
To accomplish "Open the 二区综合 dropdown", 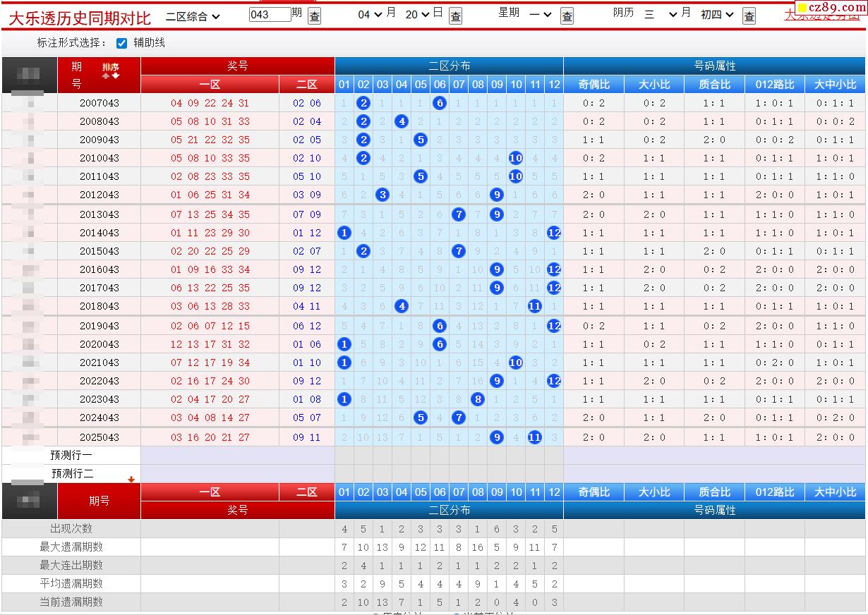I will [x=193, y=16].
